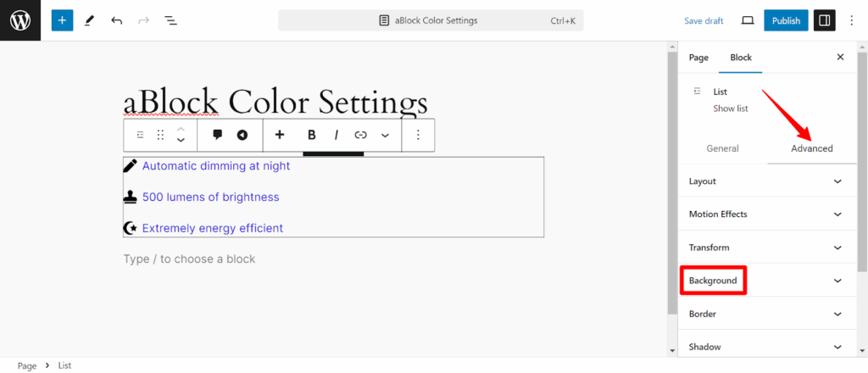The image size is (868, 373).
Task: Toggle the Settings sidebar panel
Action: click(824, 20)
